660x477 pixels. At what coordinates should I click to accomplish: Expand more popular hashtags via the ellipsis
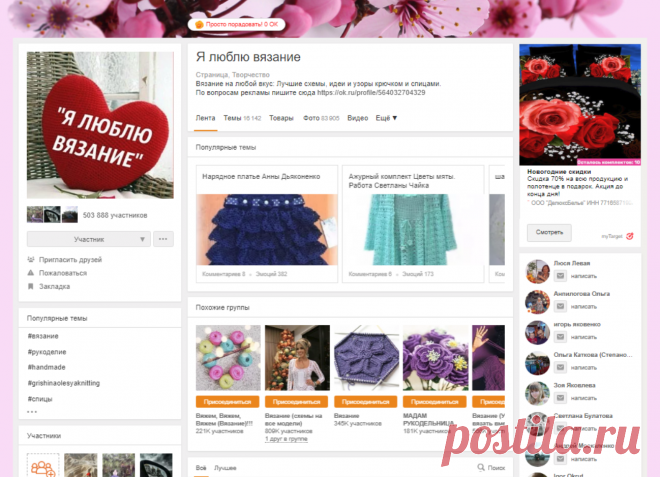pyautogui.click(x=32, y=411)
